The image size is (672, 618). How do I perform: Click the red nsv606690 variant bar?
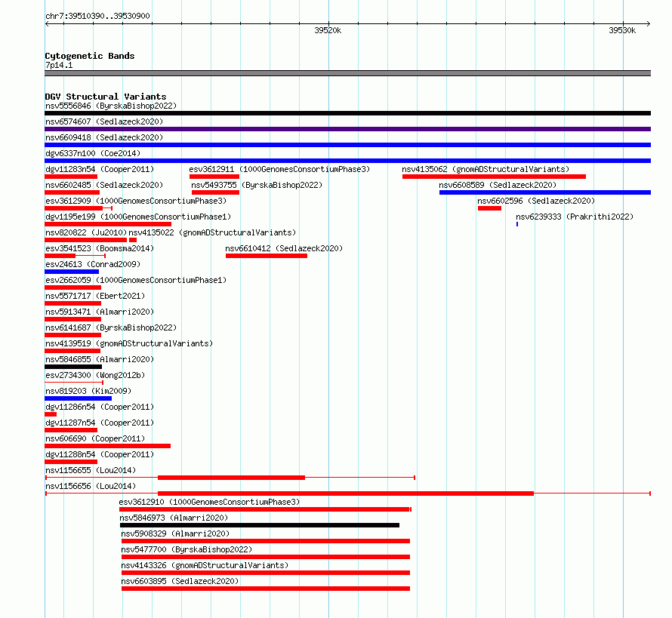pos(108,446)
